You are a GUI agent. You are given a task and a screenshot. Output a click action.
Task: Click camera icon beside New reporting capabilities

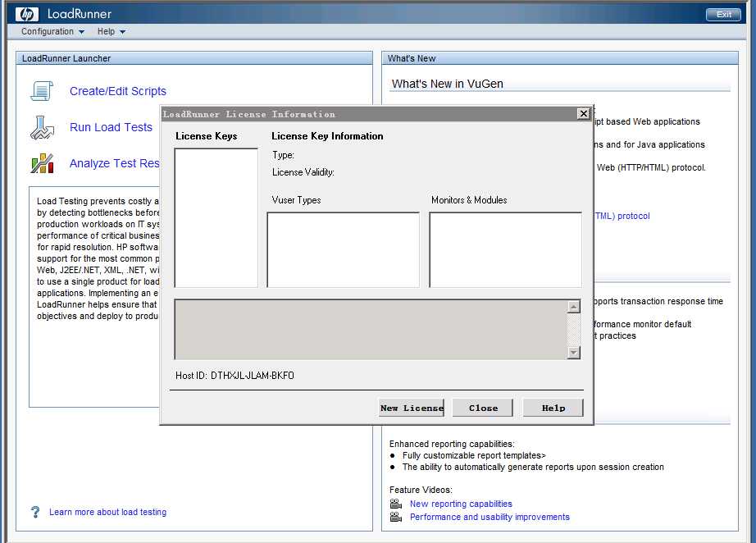pos(396,504)
